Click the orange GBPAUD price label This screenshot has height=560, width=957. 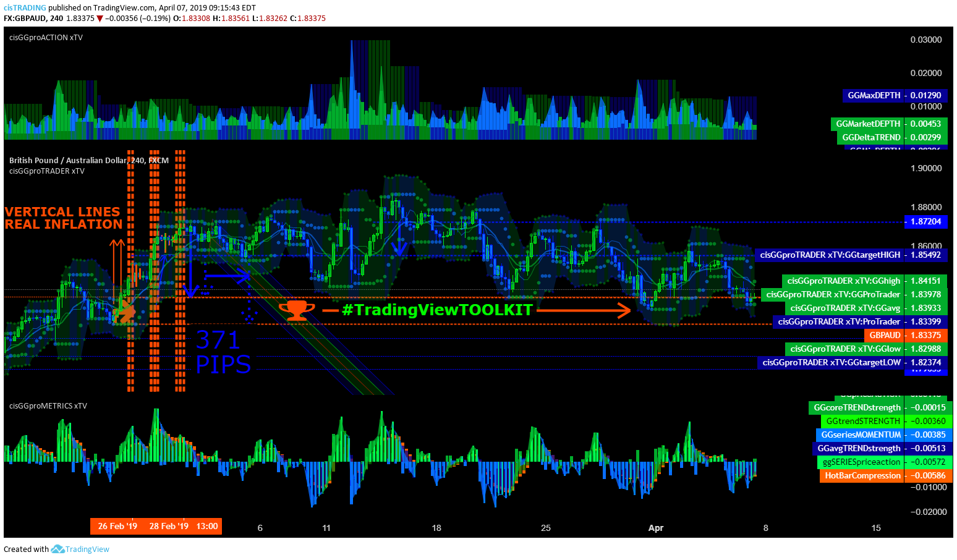pos(884,335)
